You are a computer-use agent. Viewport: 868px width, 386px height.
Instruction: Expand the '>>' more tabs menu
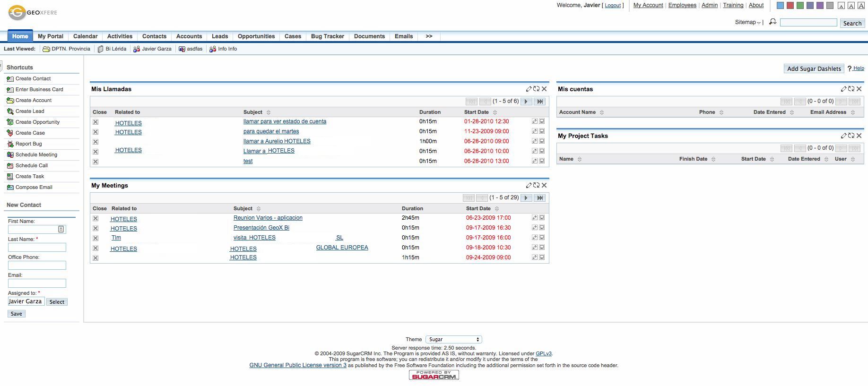429,36
